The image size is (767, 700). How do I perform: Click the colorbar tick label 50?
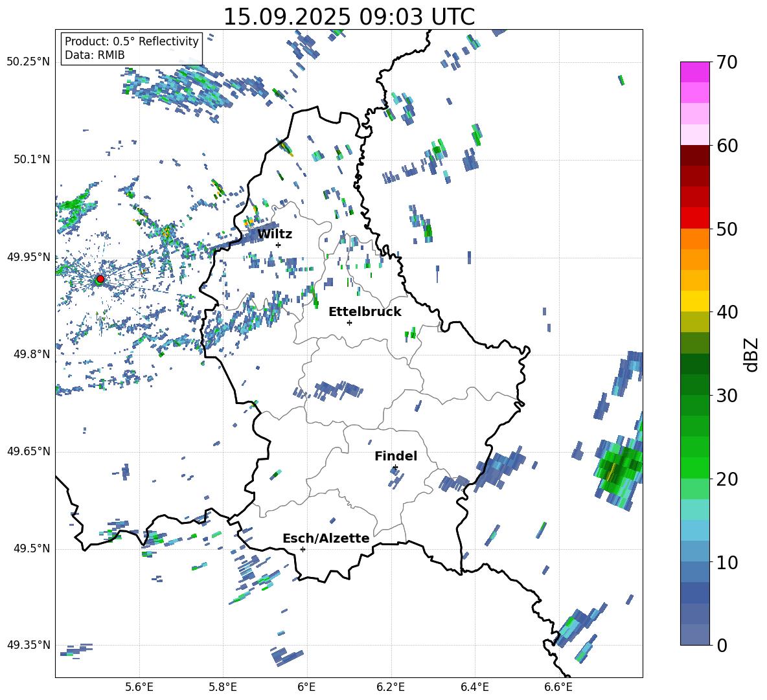pyautogui.click(x=727, y=229)
